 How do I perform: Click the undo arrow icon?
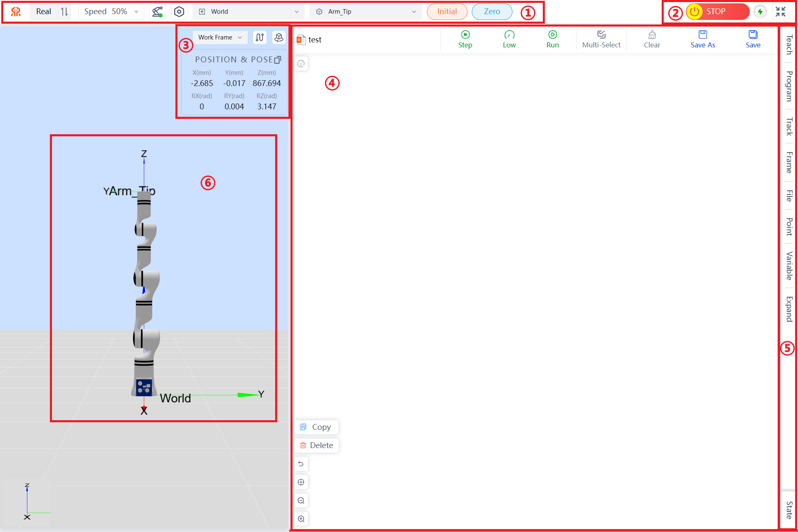301,464
